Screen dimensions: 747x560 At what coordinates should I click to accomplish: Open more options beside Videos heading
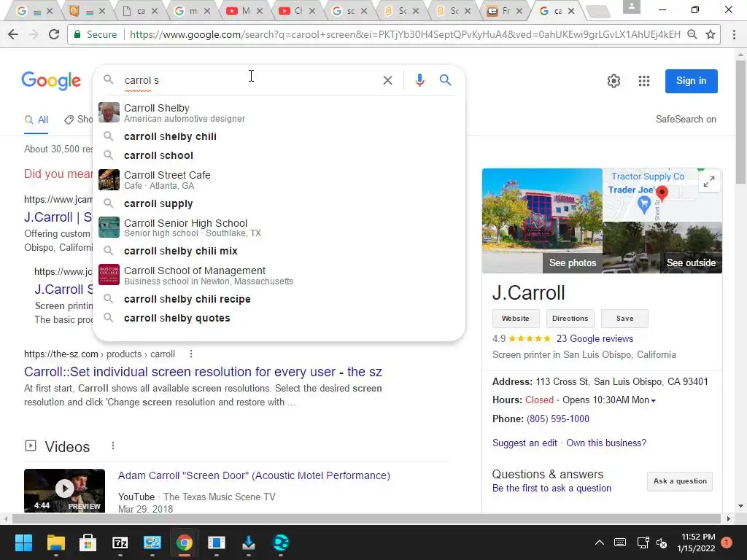pos(113,446)
